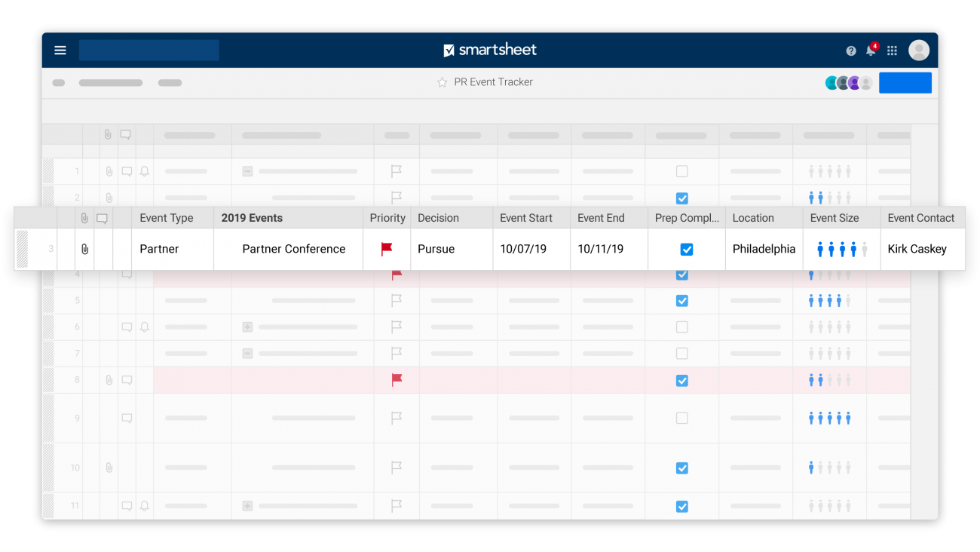Open the comment bubble on row 9
Image resolution: width=980 pixels, height=552 pixels.
[x=127, y=418]
